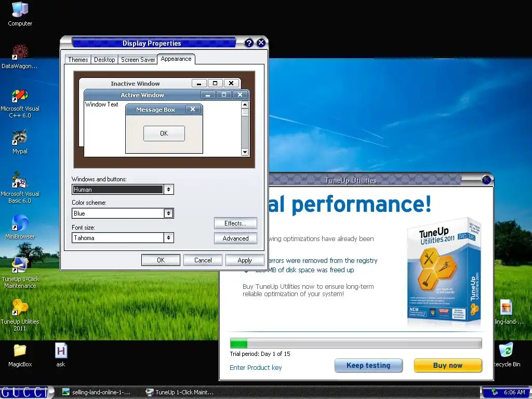This screenshot has height=399, width=532.
Task: Click the Enter Product key link
Action: [256, 367]
